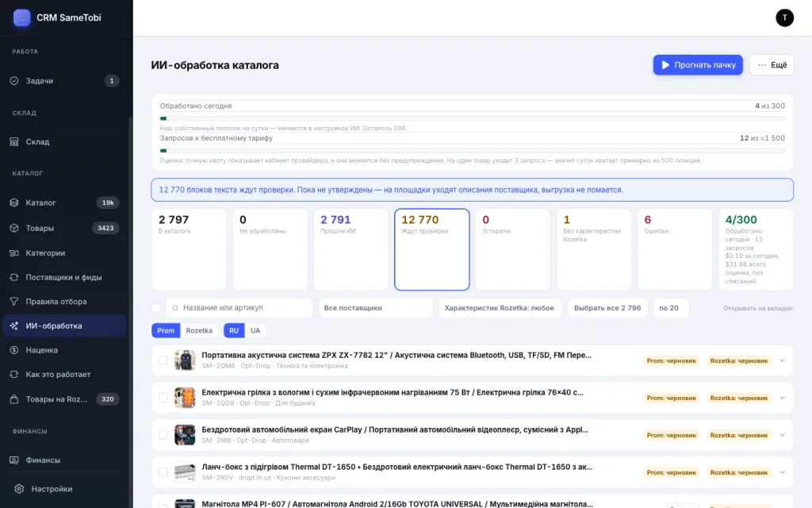Open Задачи via its checkmark icon
Screen dimensions: 812x508
click(x=14, y=81)
